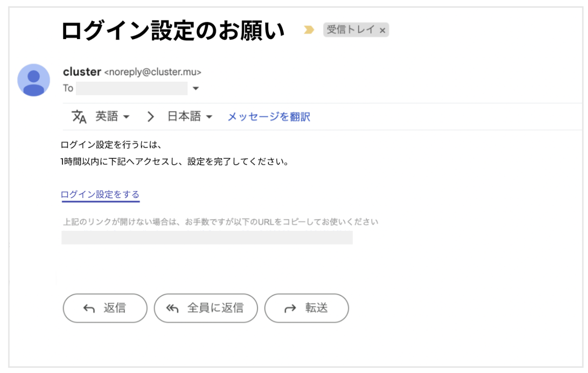
Task: Click メッセージを翻訳 link
Action: pyautogui.click(x=269, y=116)
